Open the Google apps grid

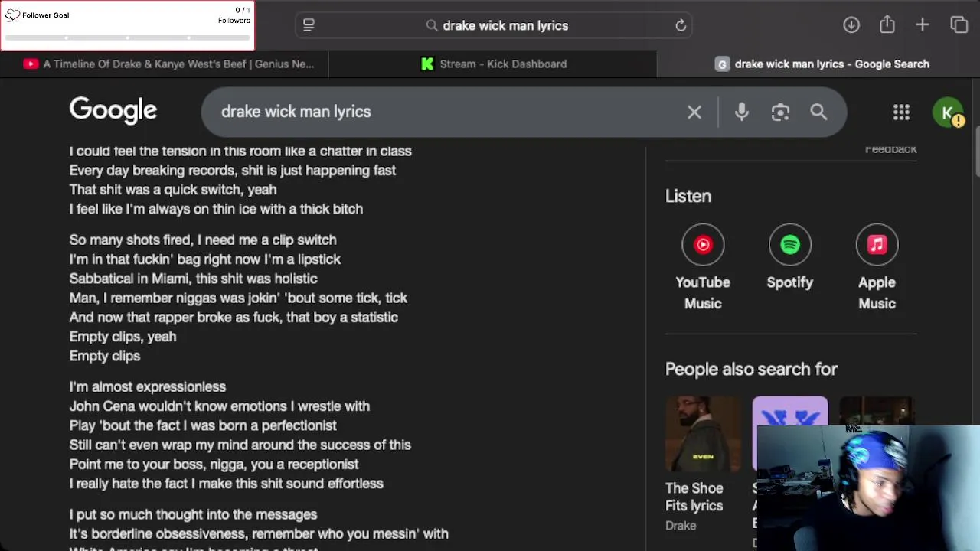pyautogui.click(x=901, y=112)
